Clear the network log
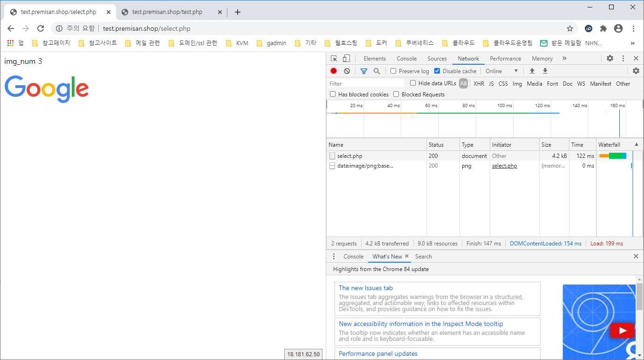The width and height of the screenshot is (644, 360). coord(347,71)
